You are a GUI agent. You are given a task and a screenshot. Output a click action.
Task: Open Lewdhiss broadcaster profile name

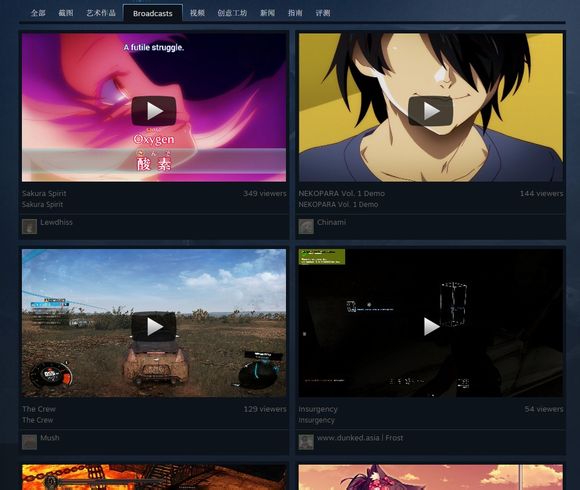coord(57,222)
